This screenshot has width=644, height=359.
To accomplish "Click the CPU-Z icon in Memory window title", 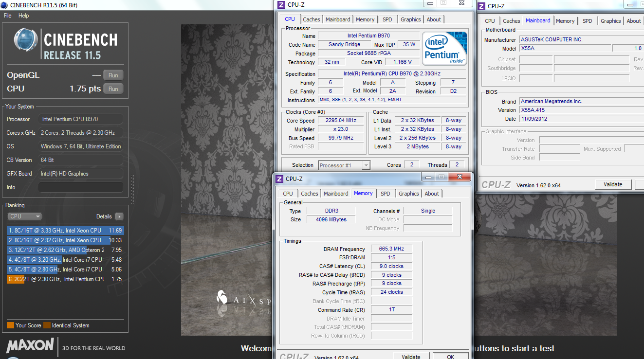I will pos(279,179).
